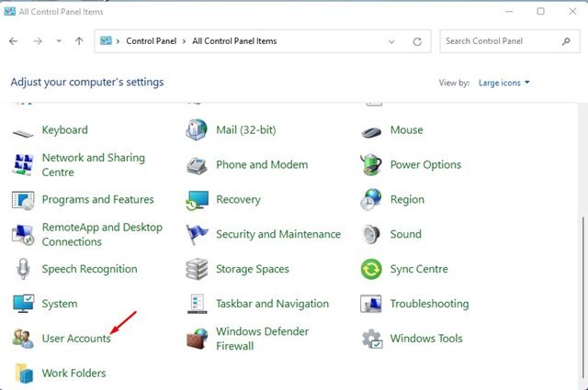Open the Work Folders link
The width and height of the screenshot is (588, 390).
[x=73, y=373]
